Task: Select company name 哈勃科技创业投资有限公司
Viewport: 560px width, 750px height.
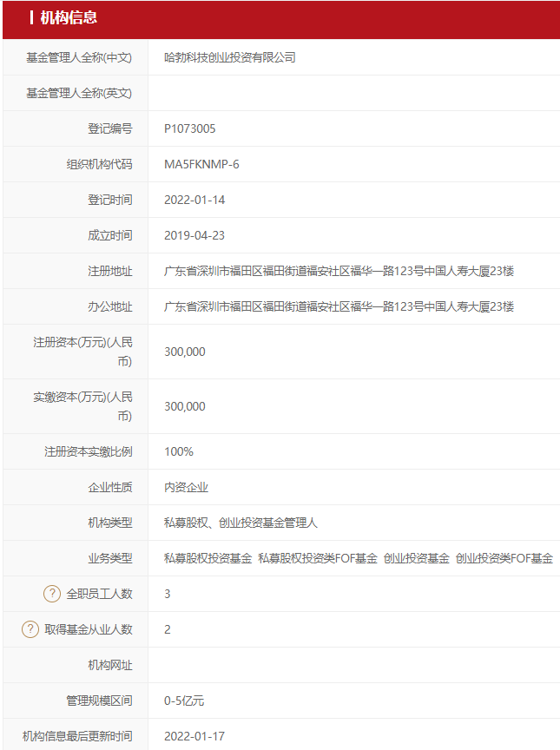Action: (229, 57)
